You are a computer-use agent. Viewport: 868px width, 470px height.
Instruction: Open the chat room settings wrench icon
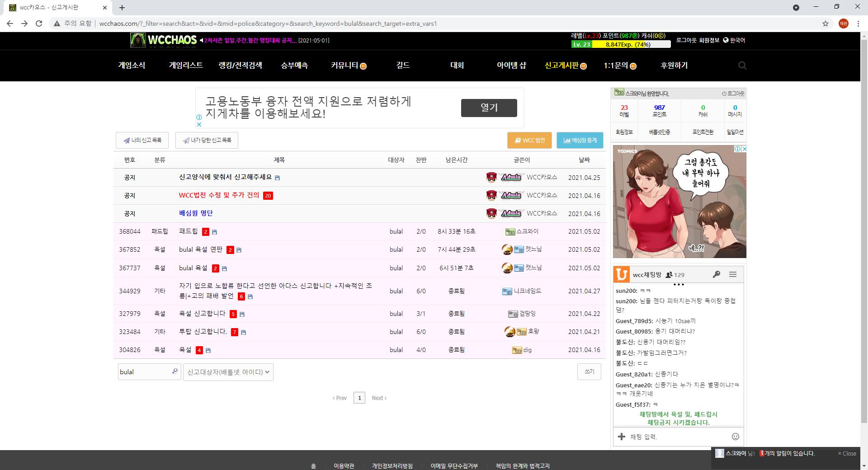pyautogui.click(x=716, y=274)
